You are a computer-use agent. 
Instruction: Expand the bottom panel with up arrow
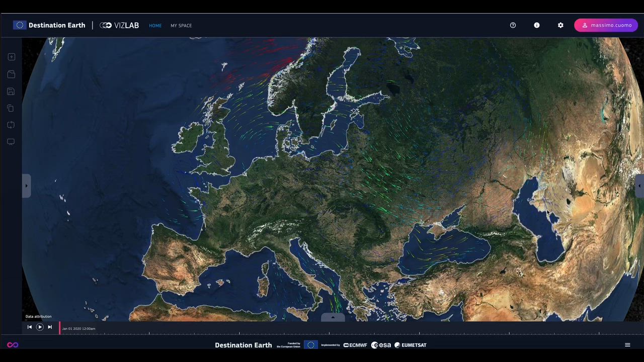coord(333,317)
